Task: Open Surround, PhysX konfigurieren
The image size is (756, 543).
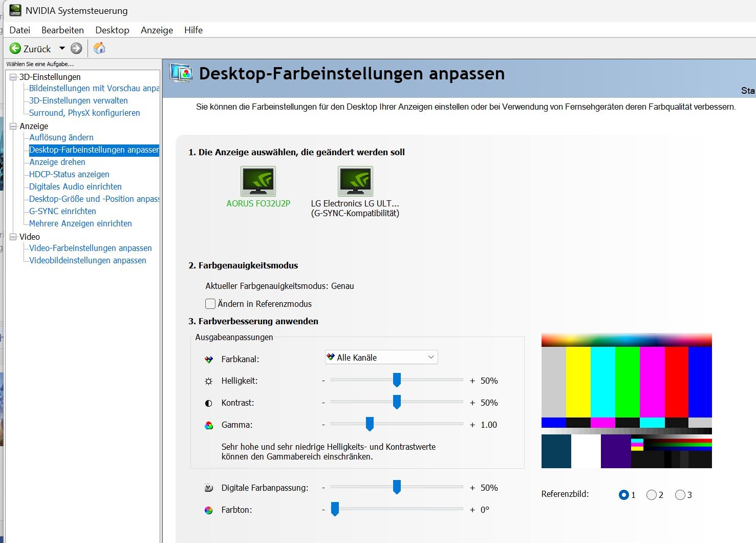Action: click(x=84, y=113)
